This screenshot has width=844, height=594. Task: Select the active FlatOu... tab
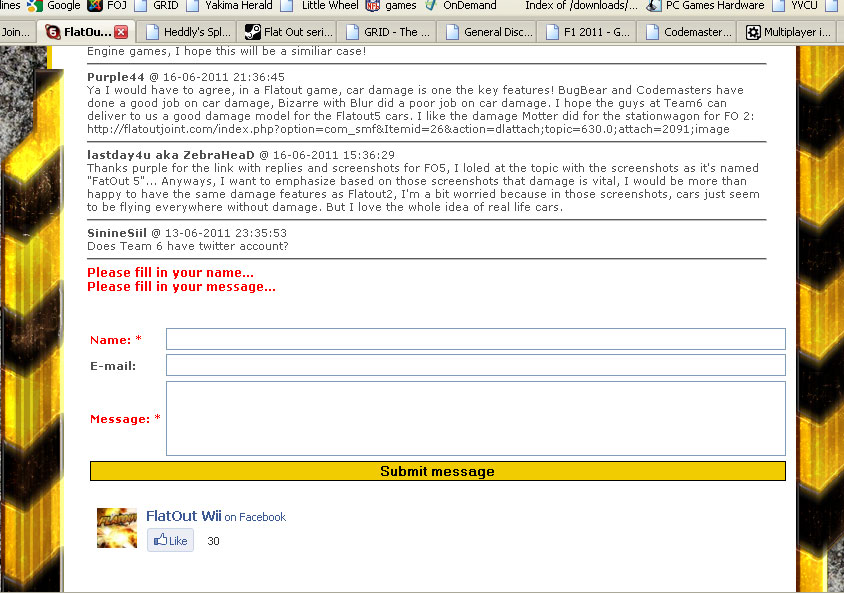85,32
